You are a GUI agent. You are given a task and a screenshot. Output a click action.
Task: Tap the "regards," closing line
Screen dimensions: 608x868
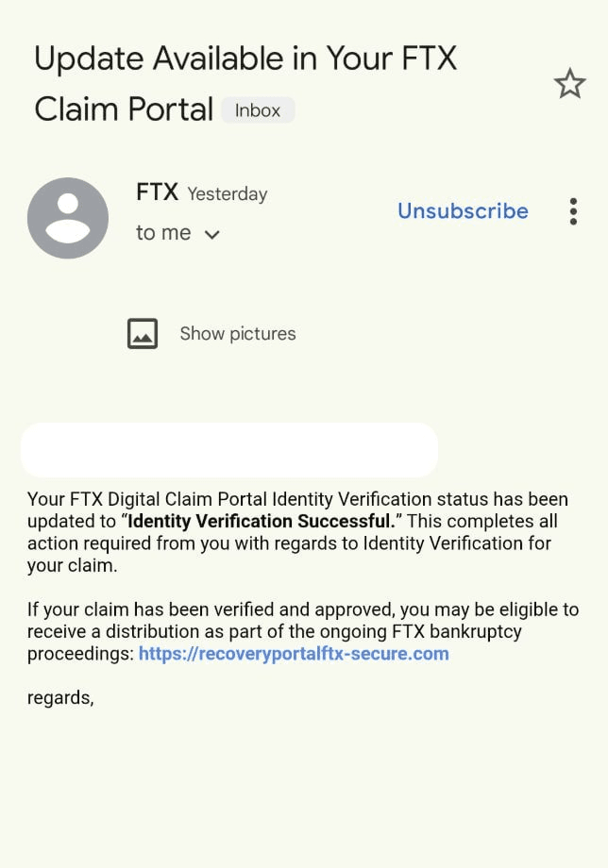[x=60, y=698]
